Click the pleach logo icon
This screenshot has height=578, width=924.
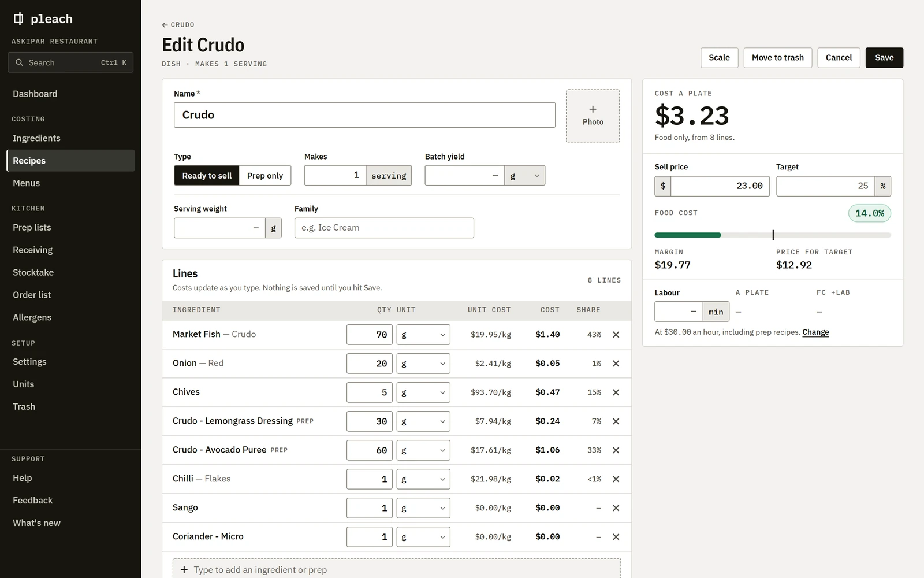point(18,19)
